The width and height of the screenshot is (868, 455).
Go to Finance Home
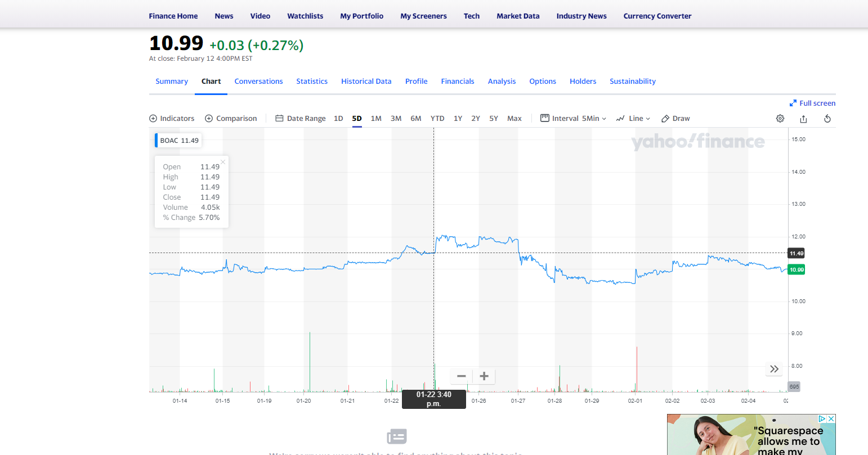[173, 16]
